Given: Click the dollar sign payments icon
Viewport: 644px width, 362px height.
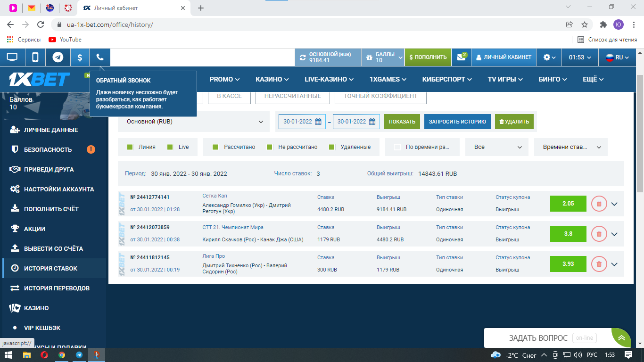Looking at the screenshot, I should click(x=80, y=58).
